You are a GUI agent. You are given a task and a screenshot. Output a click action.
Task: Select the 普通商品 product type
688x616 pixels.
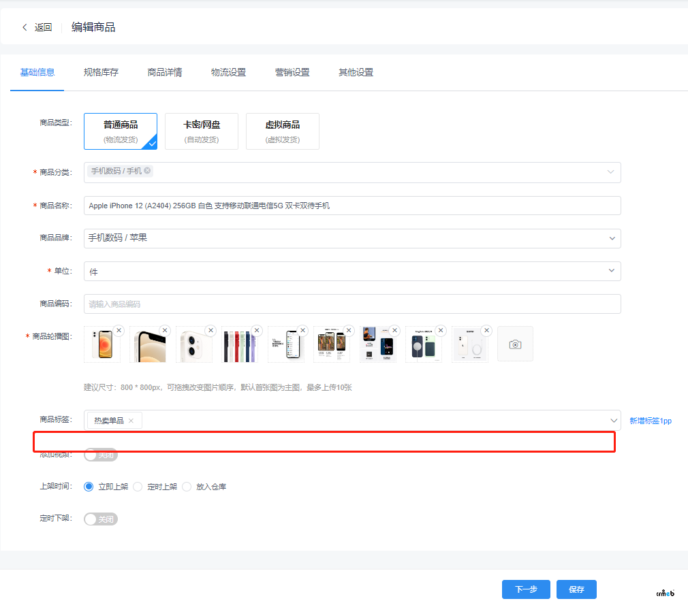coord(121,131)
